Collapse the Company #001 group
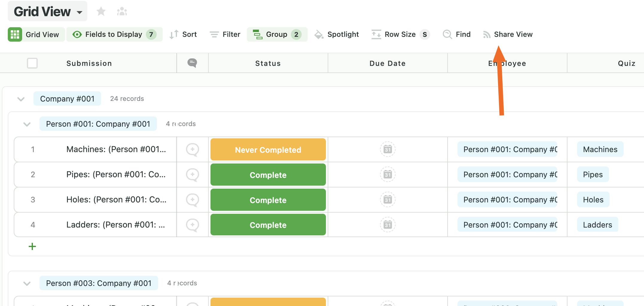The height and width of the screenshot is (306, 644). [x=21, y=99]
